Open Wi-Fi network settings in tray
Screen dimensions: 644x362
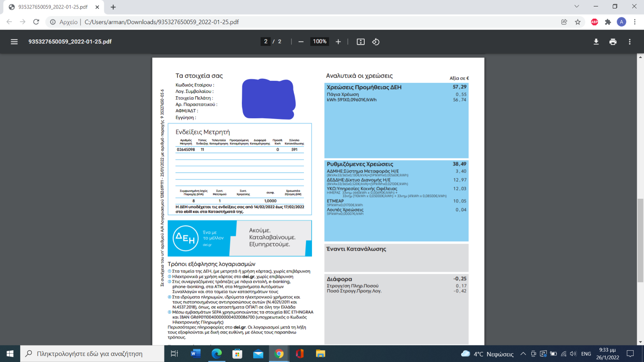coord(563,354)
